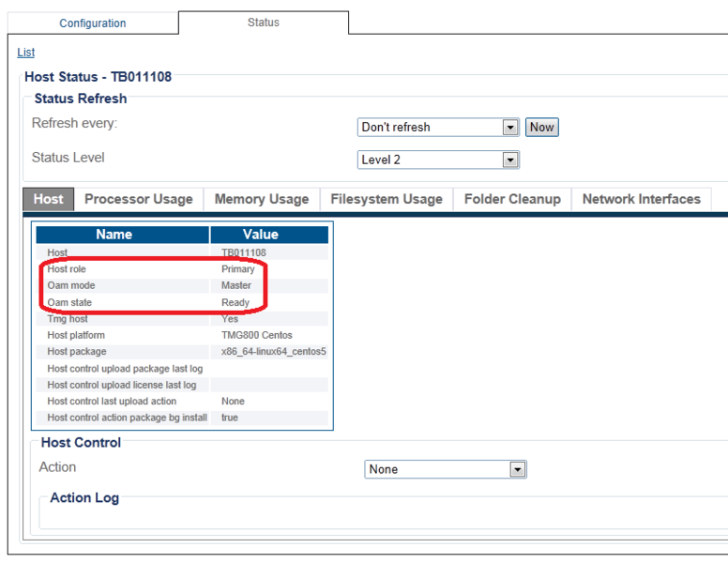The width and height of the screenshot is (728, 563).
Task: Select the Host sub-tab
Action: tap(48, 199)
